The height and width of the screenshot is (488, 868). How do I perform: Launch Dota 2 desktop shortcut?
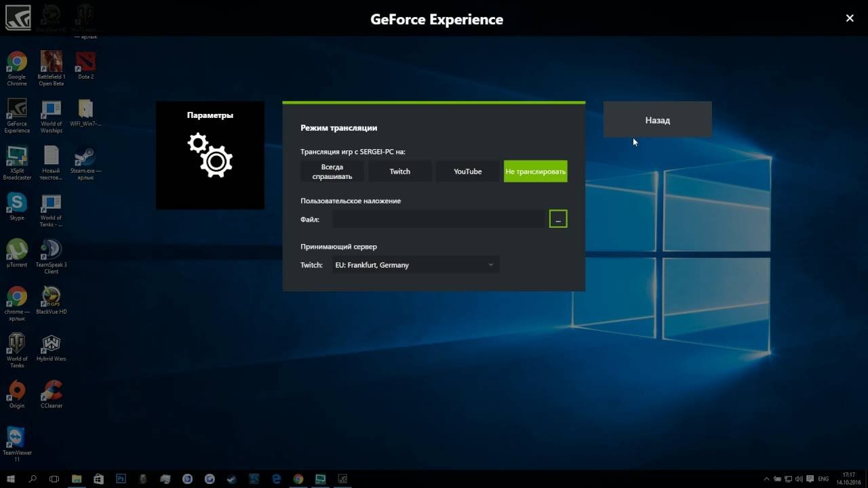point(85,66)
